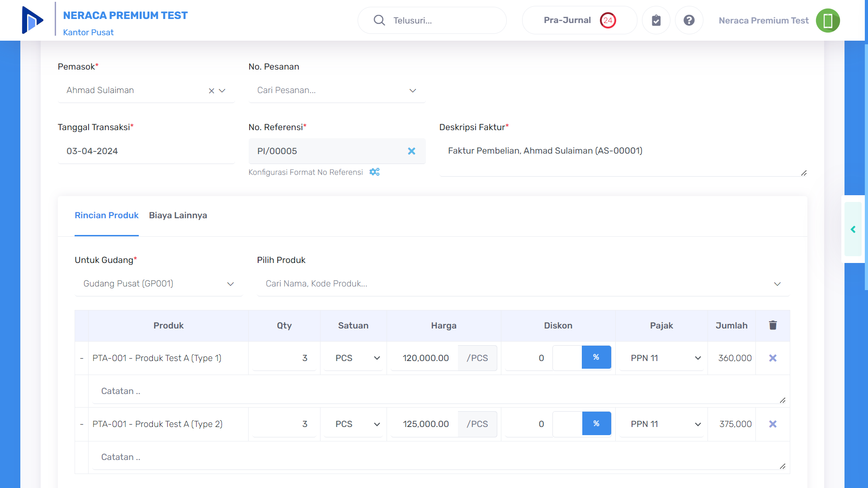Click Kantor Pusat branch link
The image size is (868, 488).
(88, 33)
